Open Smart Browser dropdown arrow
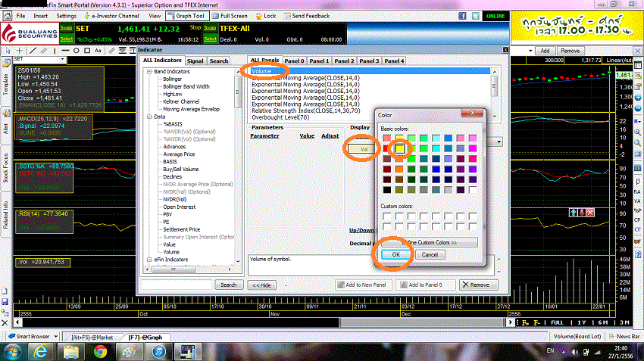Viewport: 644px width, 361px height. (x=56, y=336)
